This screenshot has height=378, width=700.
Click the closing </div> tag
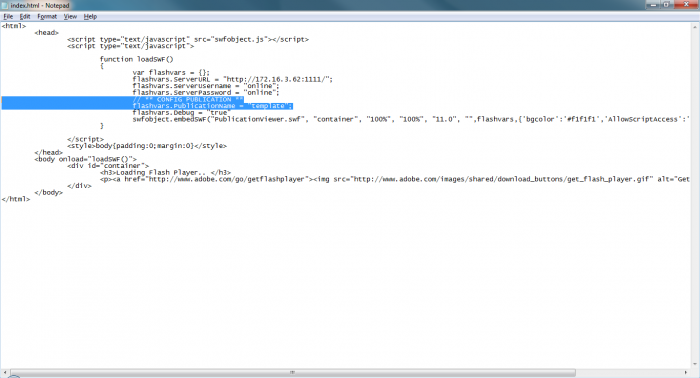tap(79, 186)
